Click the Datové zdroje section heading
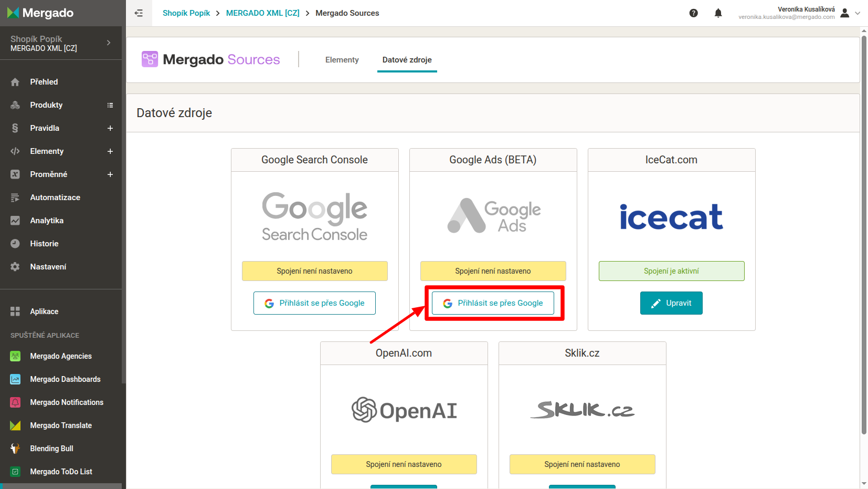Viewport: 868px width, 489px height. 174,113
